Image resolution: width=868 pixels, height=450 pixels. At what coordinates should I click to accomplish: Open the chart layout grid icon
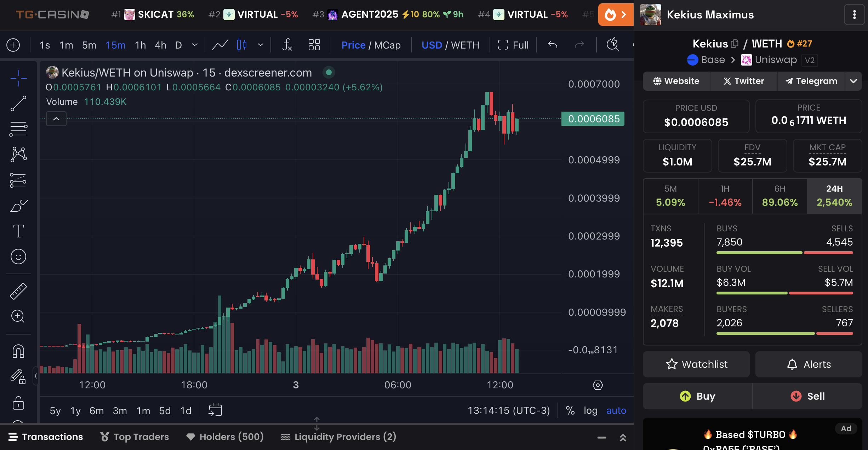(x=314, y=45)
